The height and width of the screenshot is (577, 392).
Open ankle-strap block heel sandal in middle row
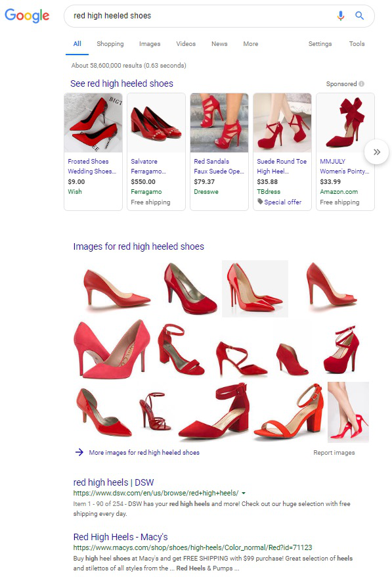[181, 350]
